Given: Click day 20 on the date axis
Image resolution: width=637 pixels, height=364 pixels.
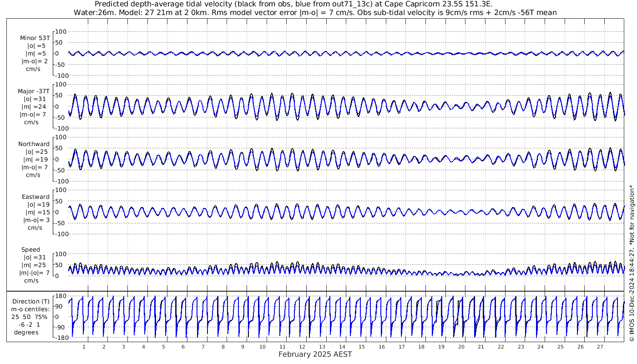Looking at the screenshot, I should click(461, 347).
